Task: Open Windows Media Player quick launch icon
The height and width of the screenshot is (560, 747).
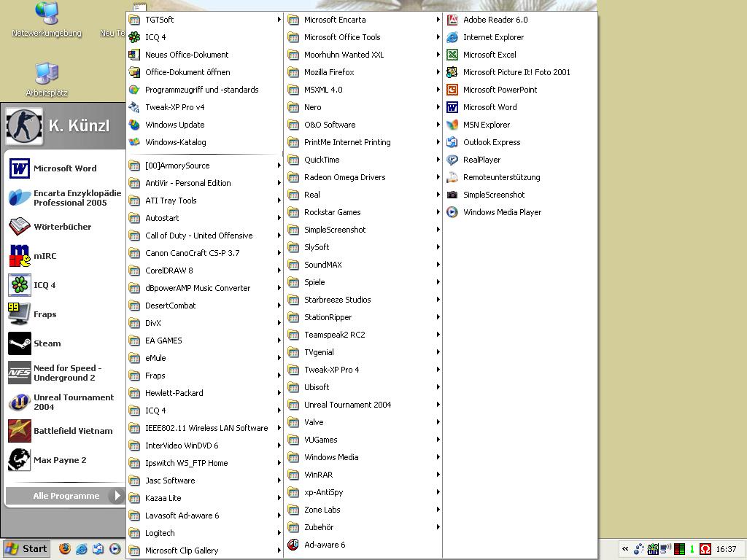Action: [115, 548]
